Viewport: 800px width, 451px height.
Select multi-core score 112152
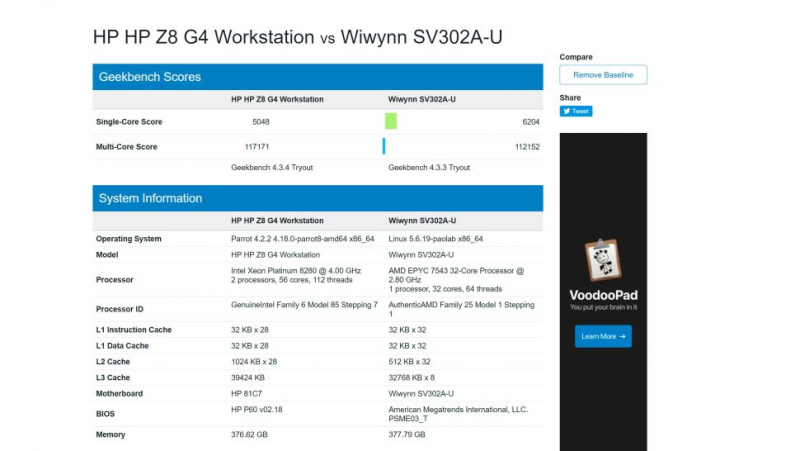(x=527, y=147)
